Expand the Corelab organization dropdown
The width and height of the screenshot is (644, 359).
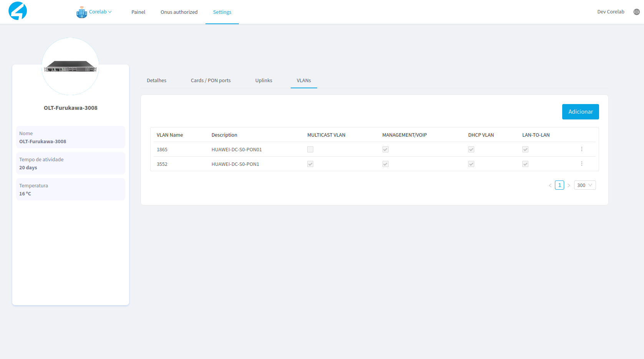(100, 12)
